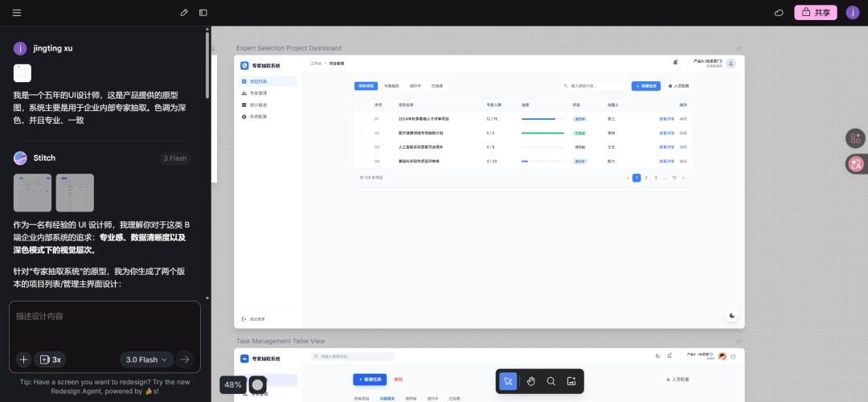The image size is (868, 402).
Task: Open the hamburger menu at top left
Action: click(x=17, y=13)
